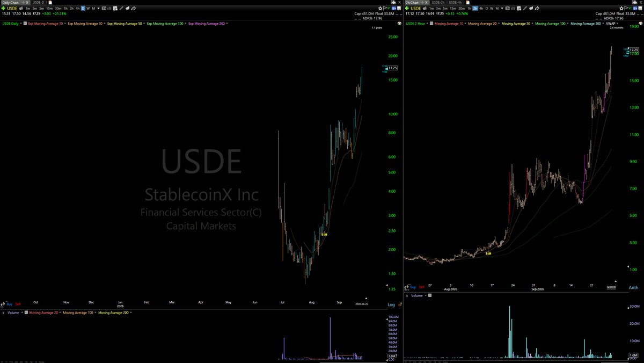Expand the timeframe dropdown arrow in the Daily Chart
This screenshot has height=363, width=644.
coord(98,9)
